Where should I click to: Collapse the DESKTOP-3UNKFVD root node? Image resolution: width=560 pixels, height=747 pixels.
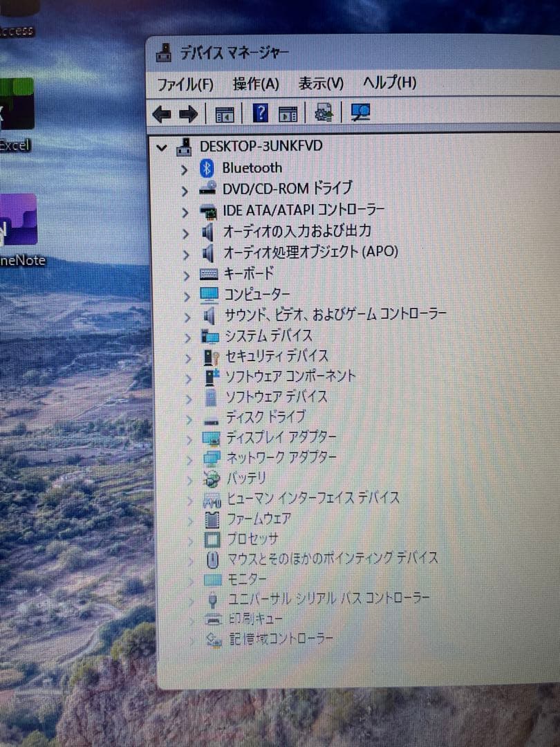tap(161, 147)
